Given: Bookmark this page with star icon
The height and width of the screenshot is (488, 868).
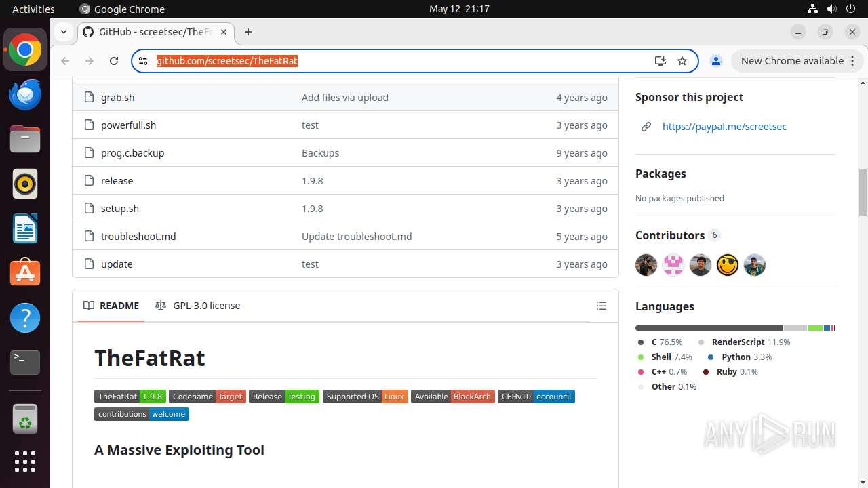Looking at the screenshot, I should pos(682,61).
